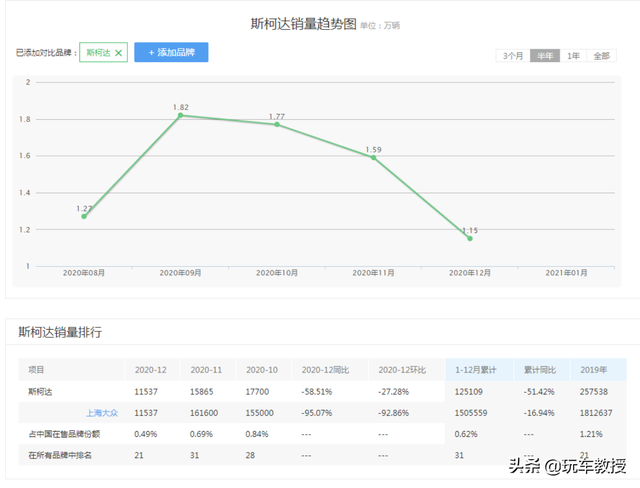
Task: Click the 2020年09月 axis label
Action: coord(180,273)
